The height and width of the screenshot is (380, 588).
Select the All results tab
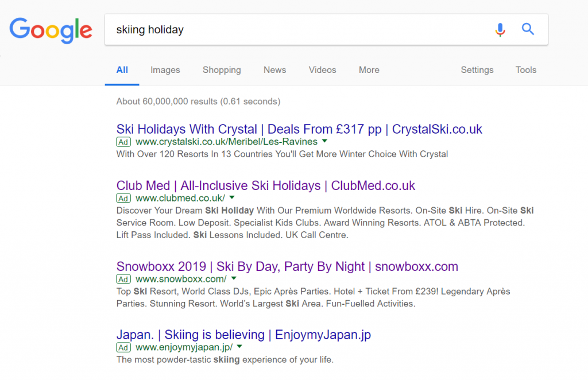tap(122, 70)
